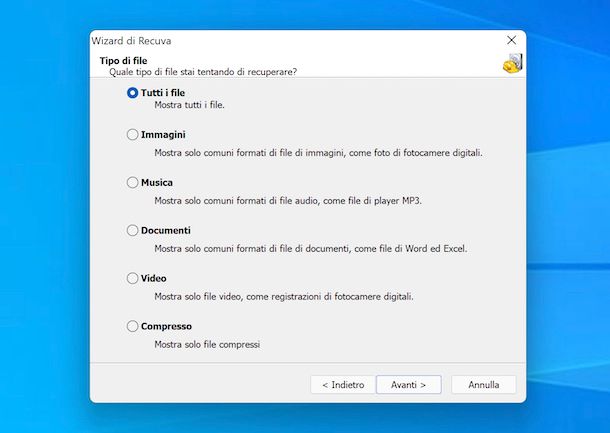Click description mentioning registrazioni di fotocamere digitali
Screen dimensions: 610x433
tap(284, 296)
